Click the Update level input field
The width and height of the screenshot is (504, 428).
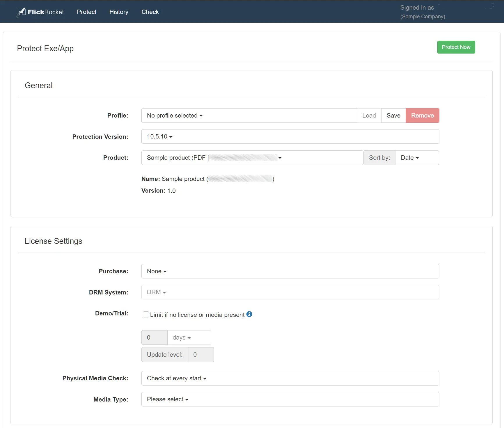click(201, 355)
